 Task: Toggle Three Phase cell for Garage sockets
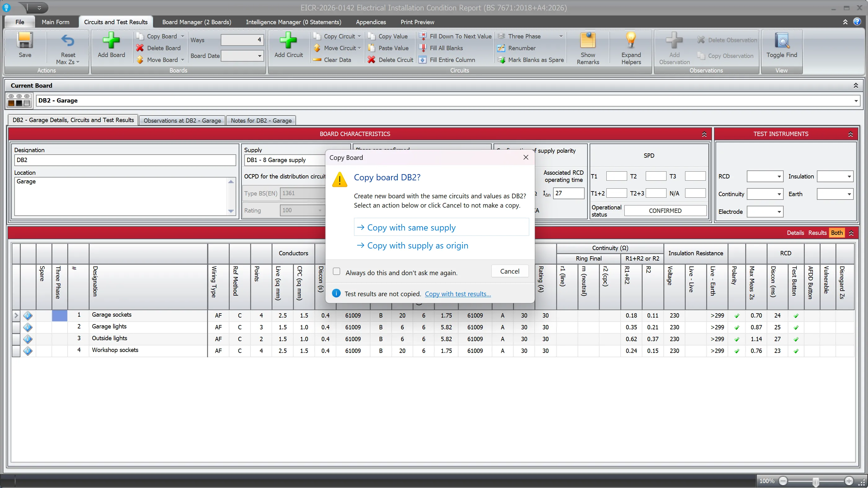[60, 315]
